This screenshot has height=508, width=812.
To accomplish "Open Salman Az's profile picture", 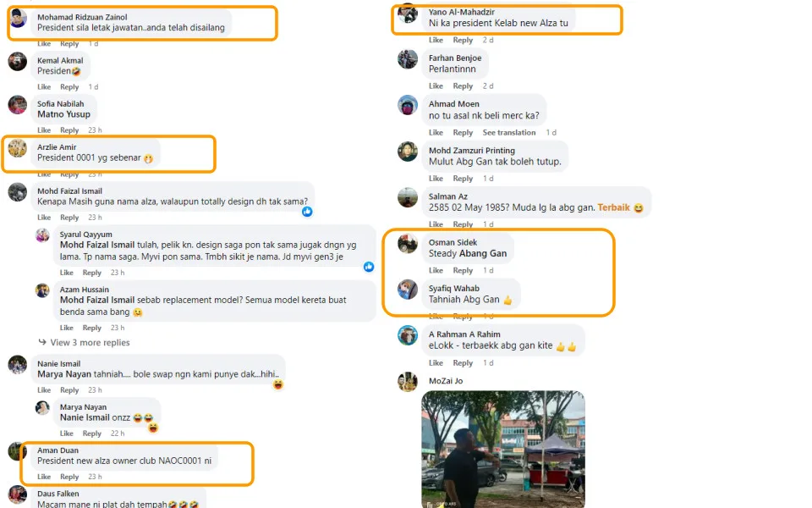I will click(408, 197).
